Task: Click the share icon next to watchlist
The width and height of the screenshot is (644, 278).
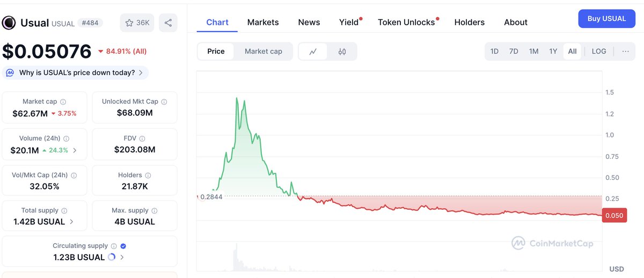Action: point(168,23)
